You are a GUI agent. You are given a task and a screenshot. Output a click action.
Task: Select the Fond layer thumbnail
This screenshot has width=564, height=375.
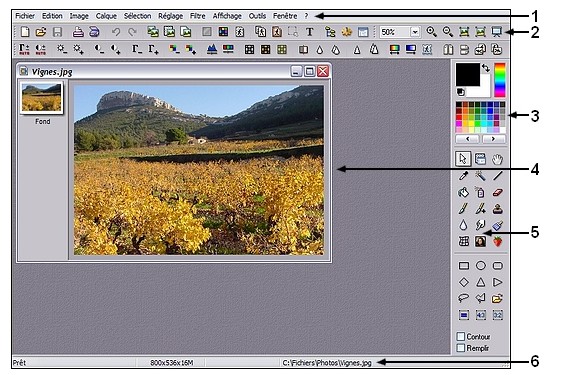(42, 98)
